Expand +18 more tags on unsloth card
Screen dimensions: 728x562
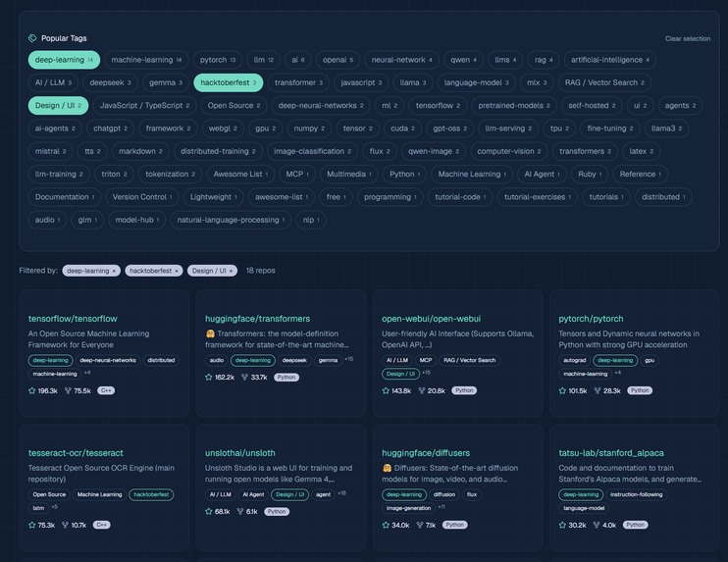tap(342, 492)
